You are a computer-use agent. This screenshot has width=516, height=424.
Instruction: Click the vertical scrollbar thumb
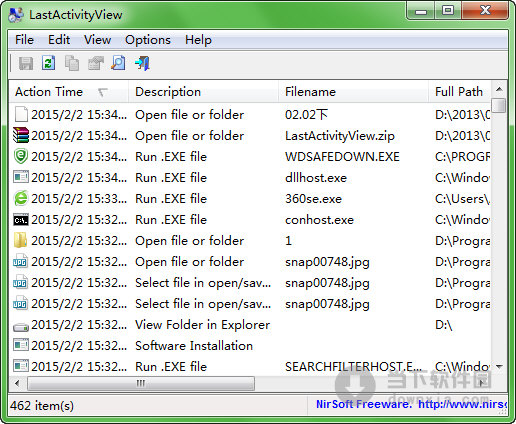(x=499, y=105)
